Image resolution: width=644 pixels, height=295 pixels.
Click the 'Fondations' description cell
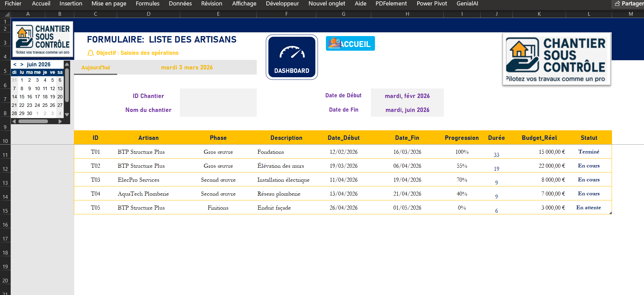286,152
